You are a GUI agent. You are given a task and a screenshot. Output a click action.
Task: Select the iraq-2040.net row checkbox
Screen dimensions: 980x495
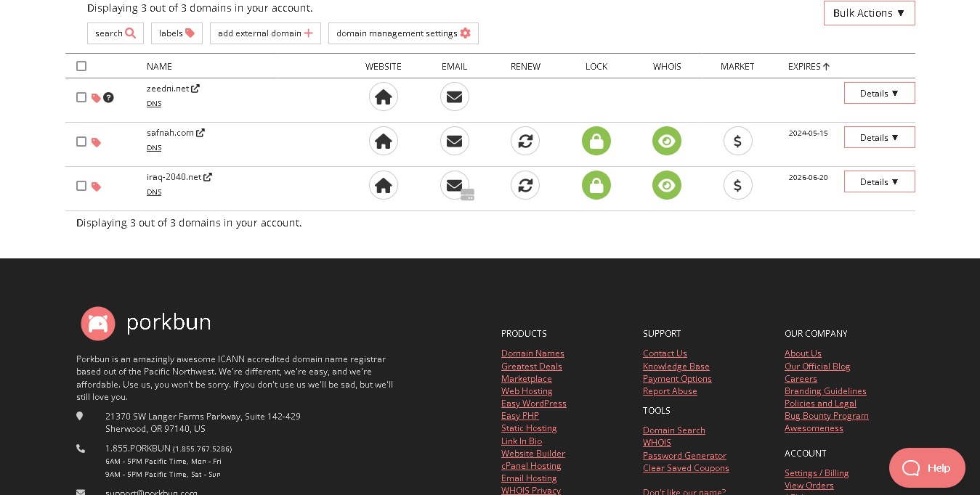pyautogui.click(x=81, y=186)
